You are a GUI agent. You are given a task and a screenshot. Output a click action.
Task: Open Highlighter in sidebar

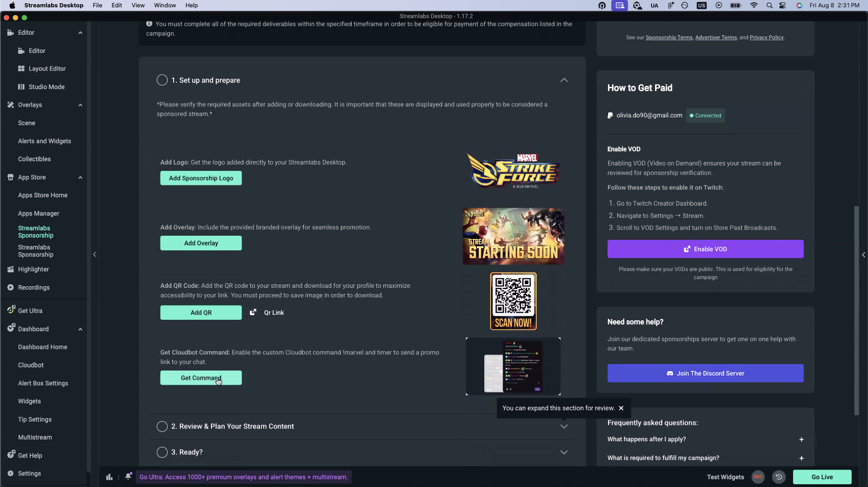pos(33,269)
